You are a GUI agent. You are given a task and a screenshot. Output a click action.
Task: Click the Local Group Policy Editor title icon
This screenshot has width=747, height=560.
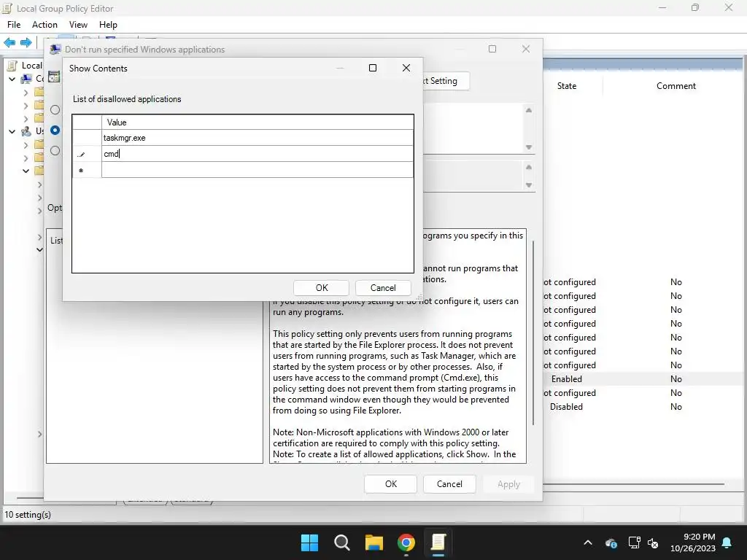pyautogui.click(x=7, y=8)
